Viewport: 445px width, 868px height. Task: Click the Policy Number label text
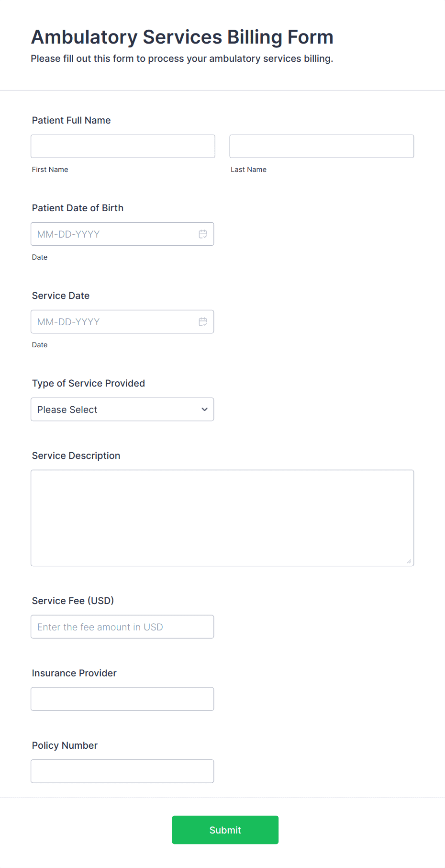[65, 745]
